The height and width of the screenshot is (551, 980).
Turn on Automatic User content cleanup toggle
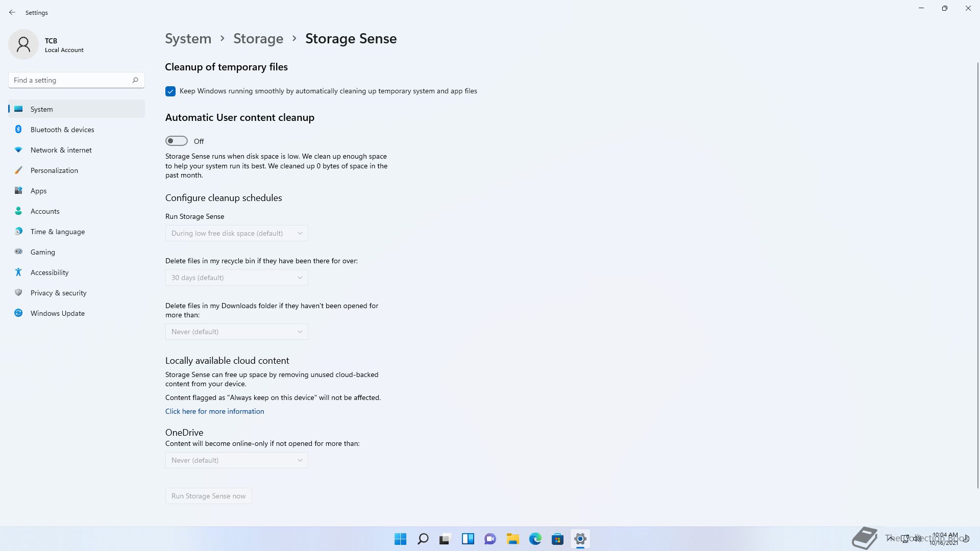tap(177, 141)
